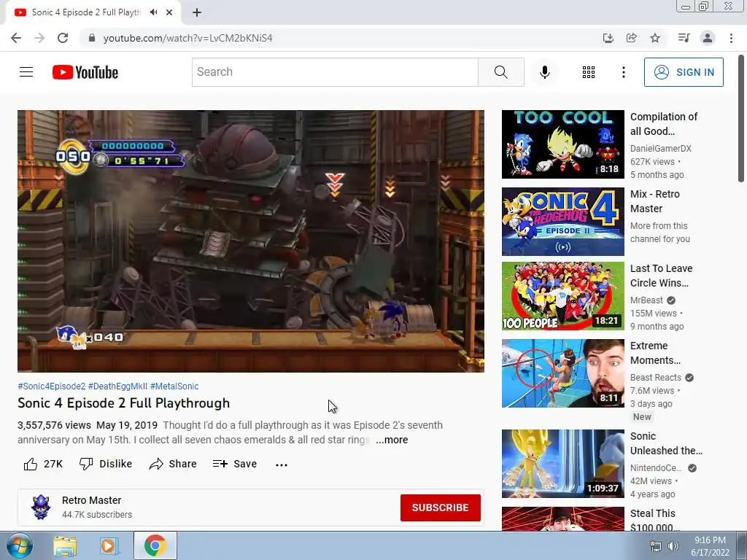The height and width of the screenshot is (560, 747).
Task: Click the Retro Master channel avatar
Action: [x=41, y=507]
